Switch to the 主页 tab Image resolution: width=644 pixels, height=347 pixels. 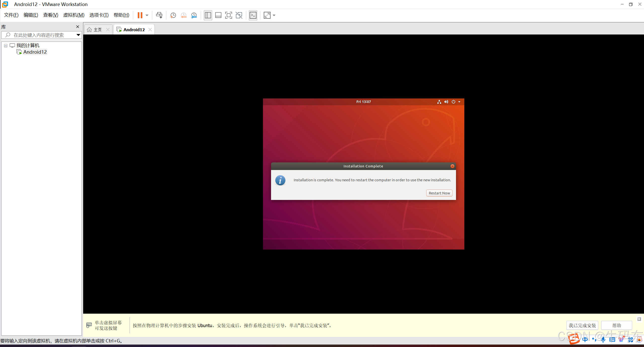tap(98, 30)
